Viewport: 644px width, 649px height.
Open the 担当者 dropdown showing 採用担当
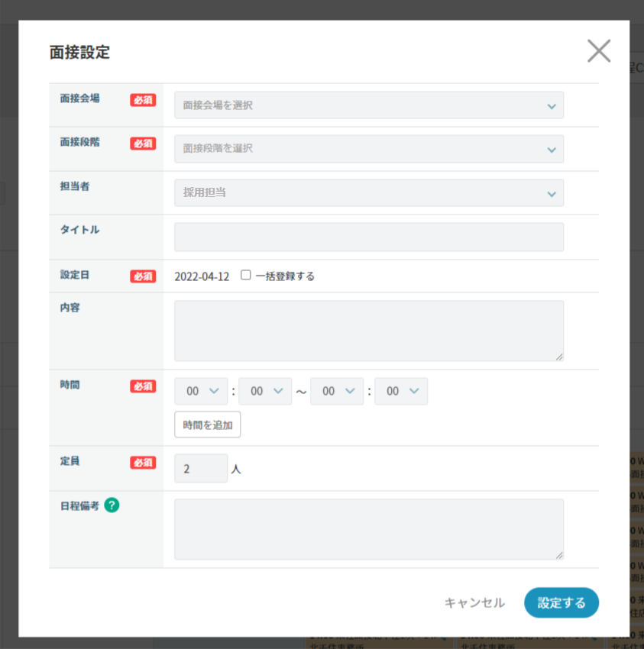(369, 192)
